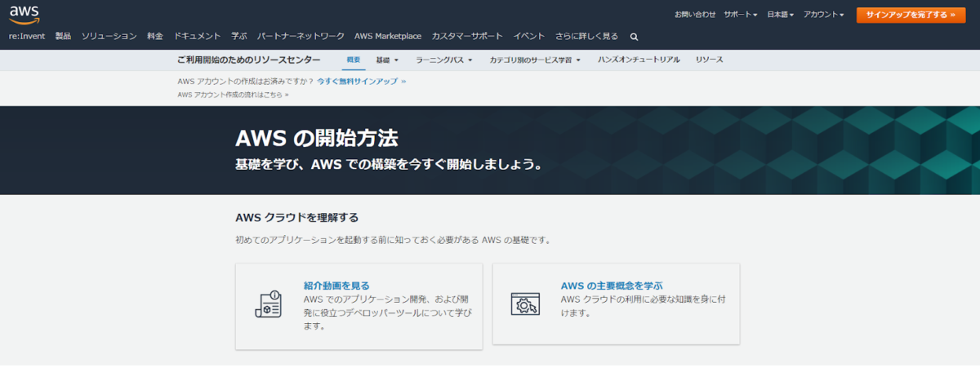Open the イベント menu
The image size is (980, 368).
[529, 37]
